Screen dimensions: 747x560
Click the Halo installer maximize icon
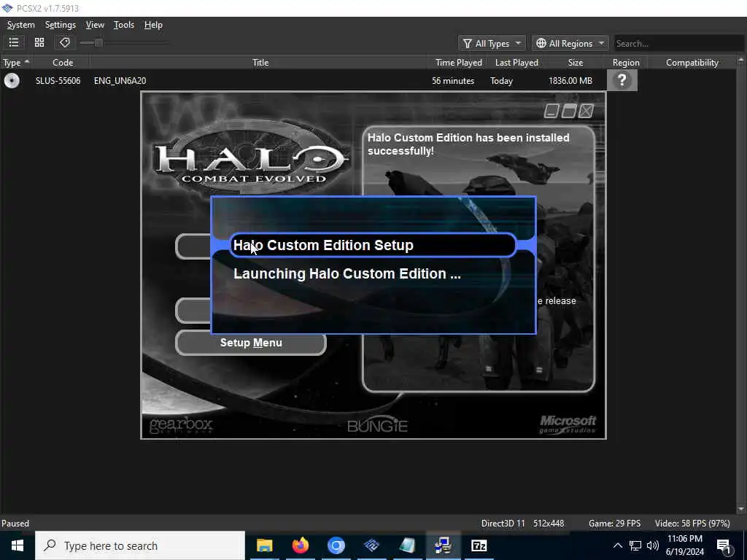point(569,111)
